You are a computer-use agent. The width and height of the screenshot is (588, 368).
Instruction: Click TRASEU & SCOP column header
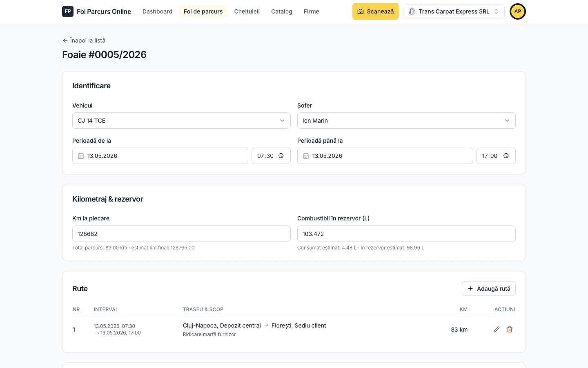point(203,310)
